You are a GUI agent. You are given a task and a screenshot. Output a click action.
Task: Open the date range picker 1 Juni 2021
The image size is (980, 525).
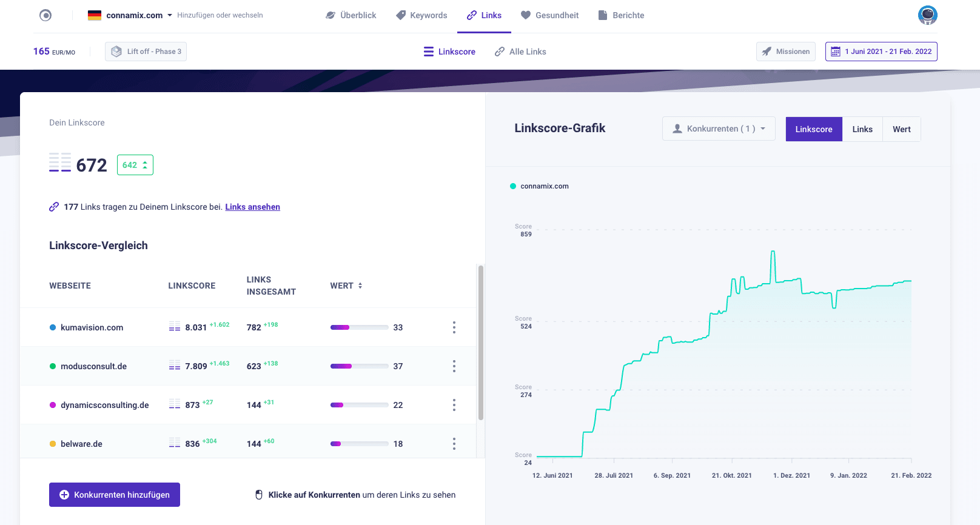click(881, 52)
